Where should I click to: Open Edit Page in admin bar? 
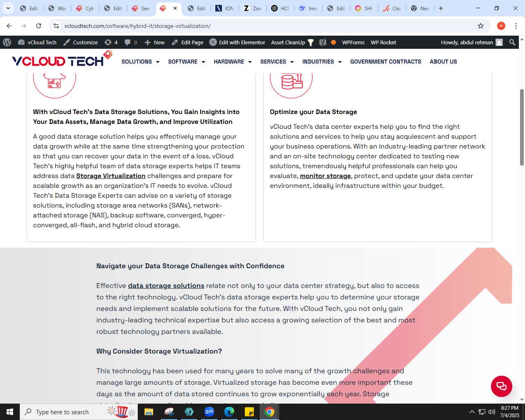point(187,42)
